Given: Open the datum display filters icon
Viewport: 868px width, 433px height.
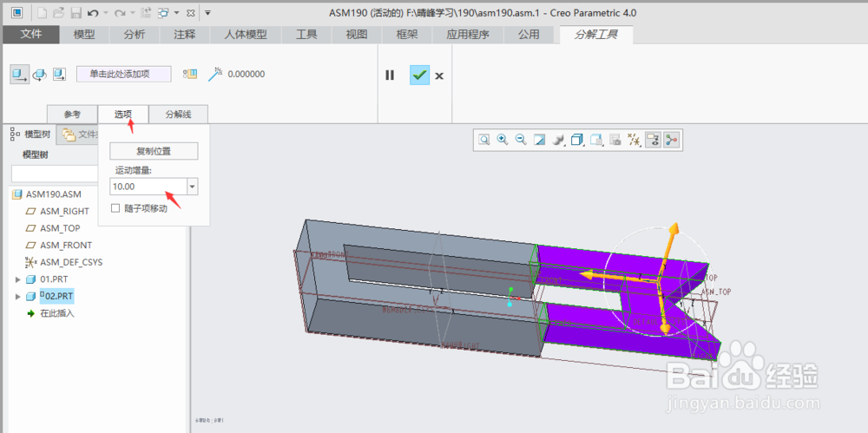Looking at the screenshot, I should [x=635, y=140].
